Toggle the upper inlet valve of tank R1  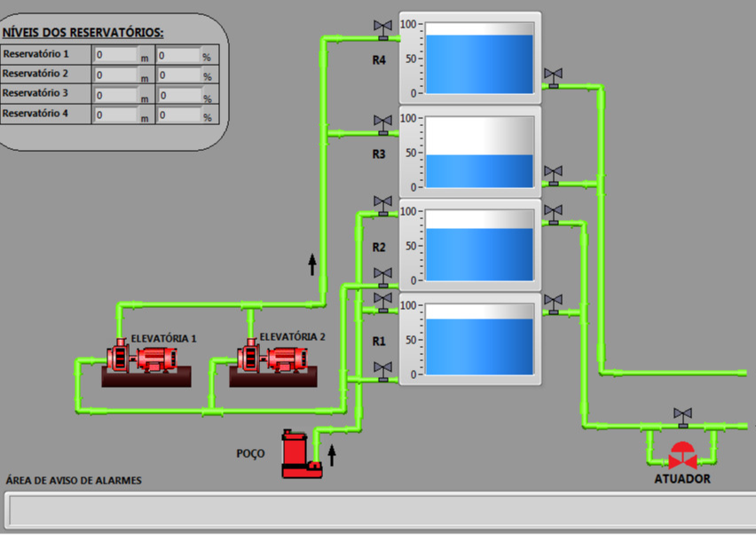382,303
